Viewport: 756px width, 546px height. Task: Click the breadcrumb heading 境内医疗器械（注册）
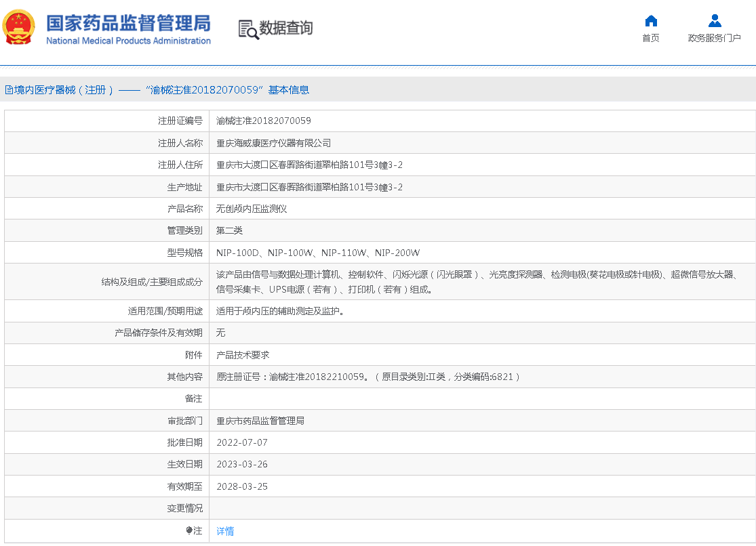[64, 90]
